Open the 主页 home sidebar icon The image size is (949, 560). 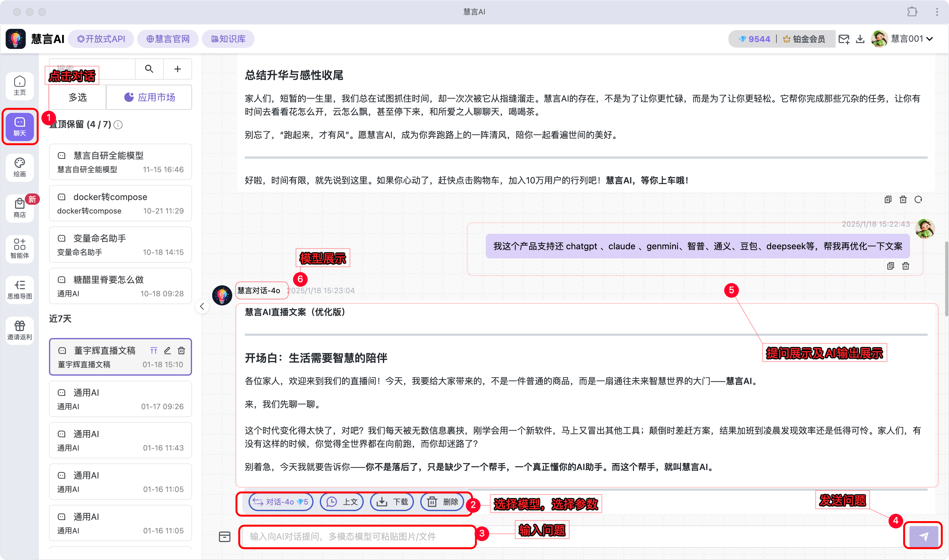pyautogui.click(x=20, y=86)
